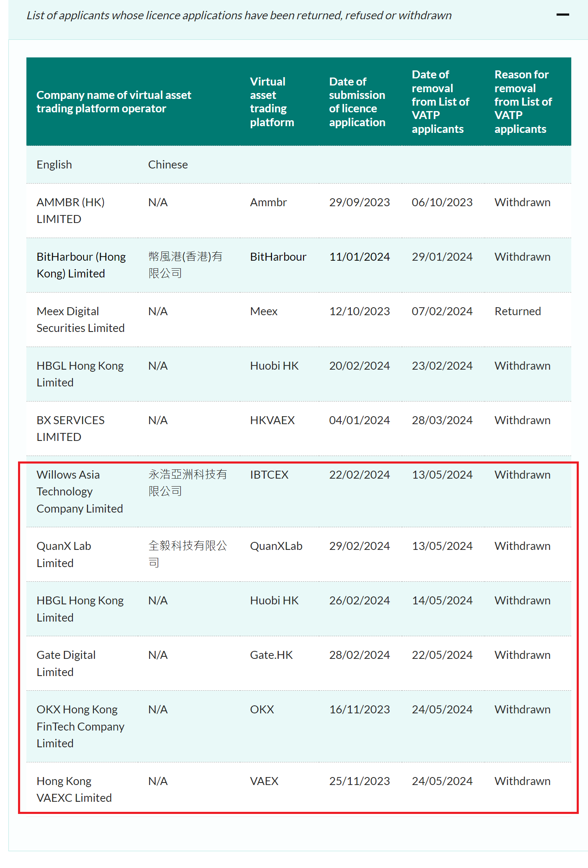Click the Reason for removal column header
This screenshot has height=868, width=588.
coord(523,102)
